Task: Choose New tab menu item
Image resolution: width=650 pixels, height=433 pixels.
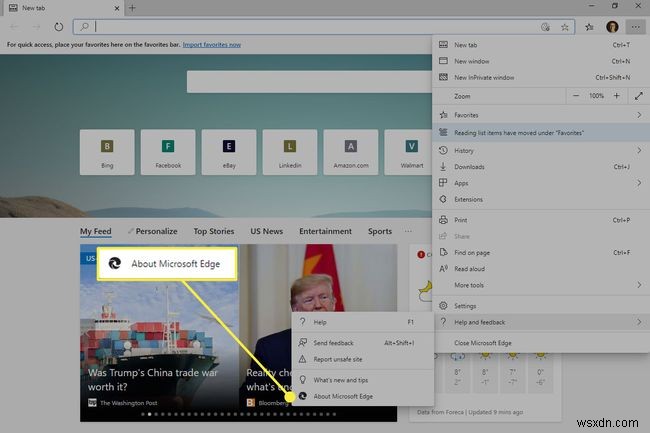Action: [x=541, y=45]
